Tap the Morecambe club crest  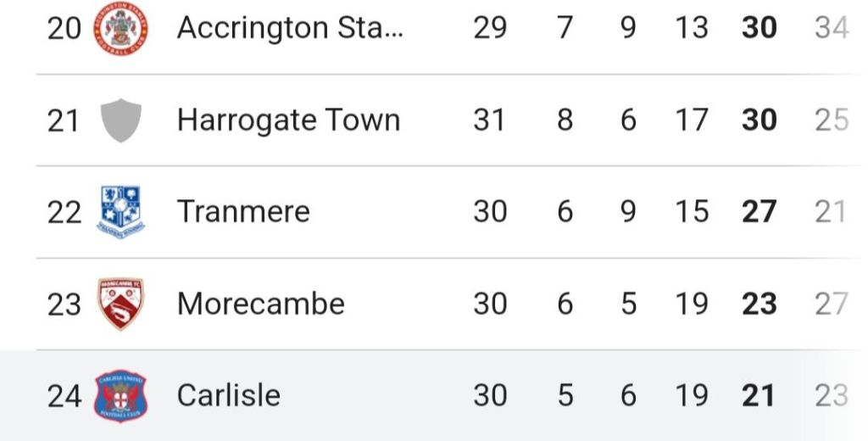(x=121, y=304)
